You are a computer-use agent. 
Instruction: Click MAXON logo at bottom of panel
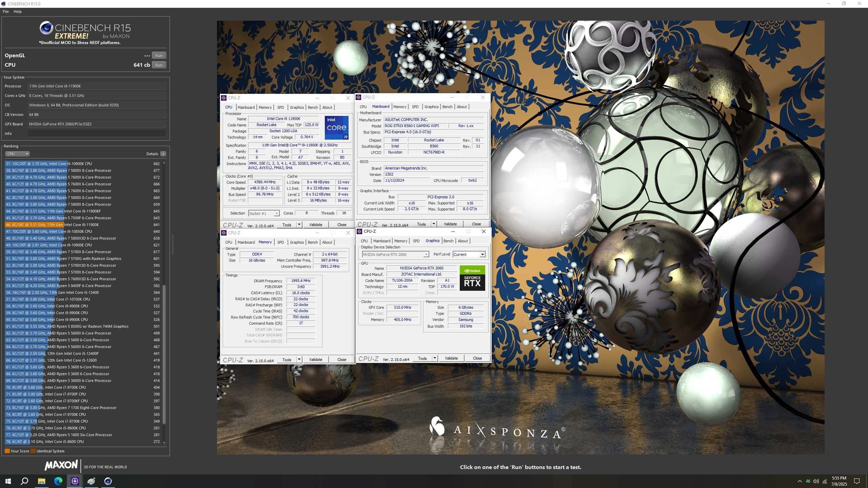tap(61, 465)
